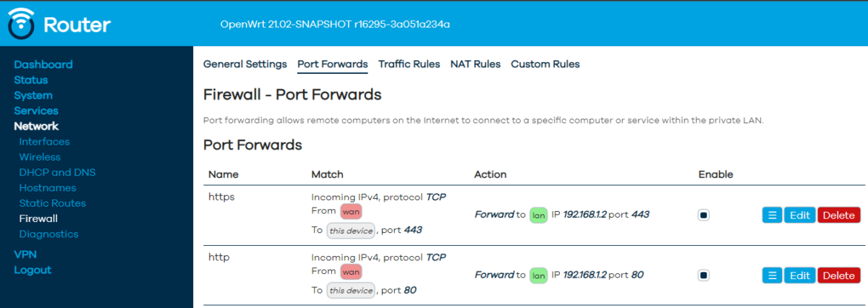Image resolution: width=868 pixels, height=308 pixels.
Task: Click the 'this device' badge in https row
Action: coord(351,231)
